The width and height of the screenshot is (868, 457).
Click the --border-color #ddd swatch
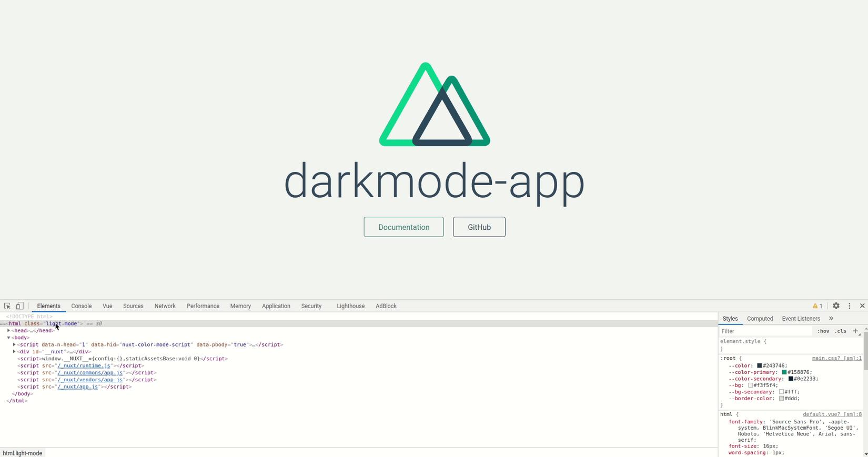pos(781,399)
